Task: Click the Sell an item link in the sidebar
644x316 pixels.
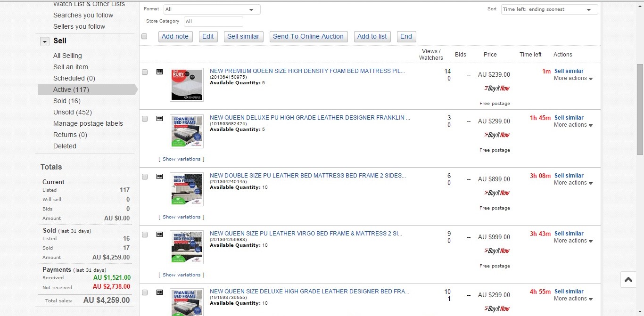Action: (x=71, y=67)
